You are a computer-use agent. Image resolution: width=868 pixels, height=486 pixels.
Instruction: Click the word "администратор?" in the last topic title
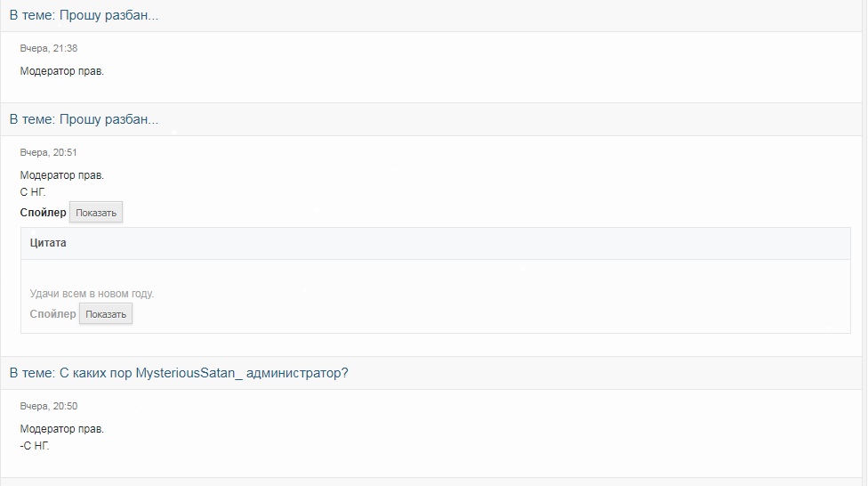[297, 373]
